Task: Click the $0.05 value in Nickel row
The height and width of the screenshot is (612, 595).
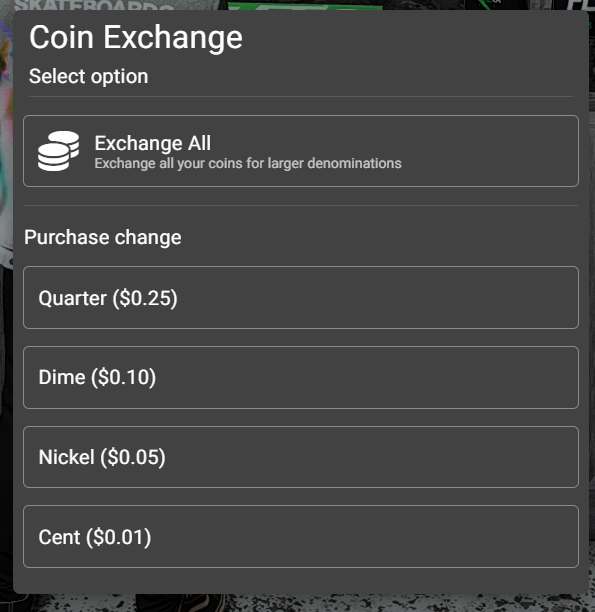Action: [x=133, y=457]
